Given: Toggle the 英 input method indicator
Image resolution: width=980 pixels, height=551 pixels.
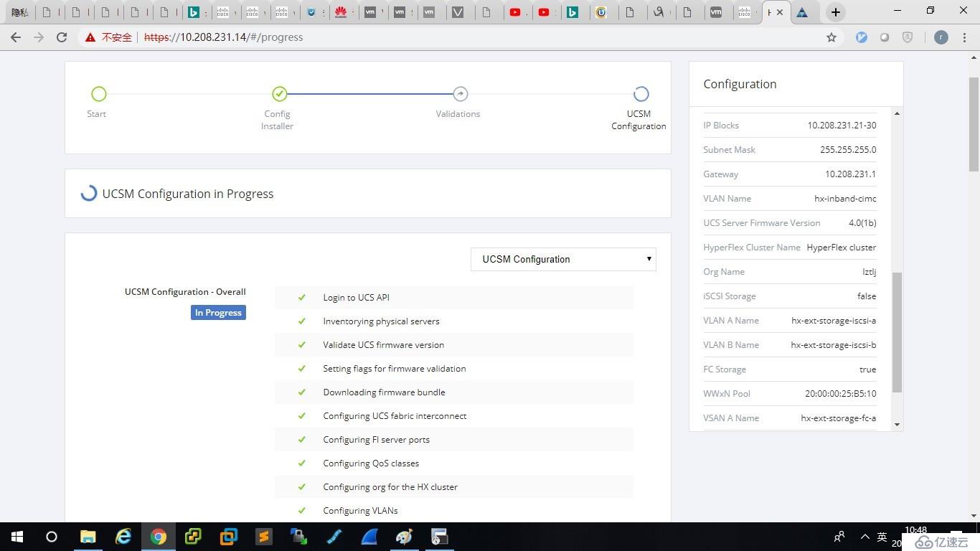Looking at the screenshot, I should (x=882, y=537).
